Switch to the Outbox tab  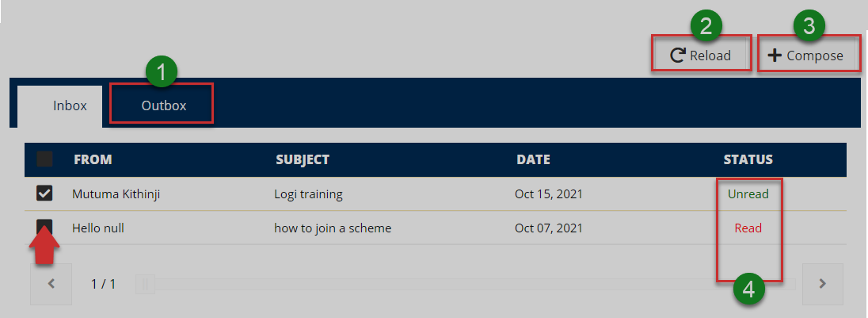163,105
